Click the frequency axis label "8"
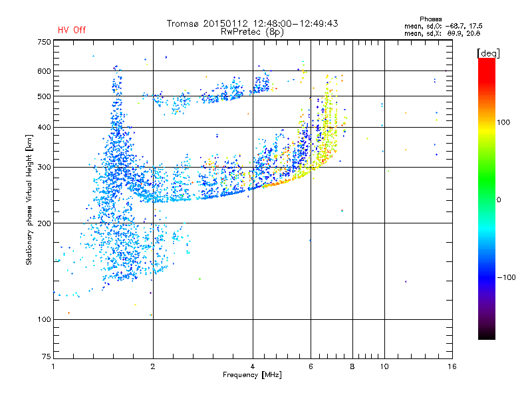This screenshot has height=399, width=532. (352, 366)
